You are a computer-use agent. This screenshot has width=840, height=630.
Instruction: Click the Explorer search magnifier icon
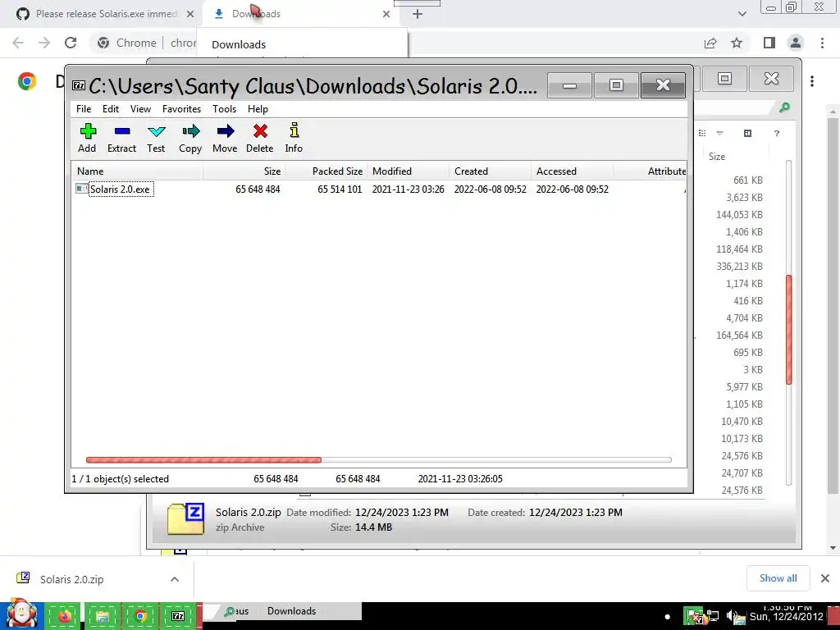point(784,107)
